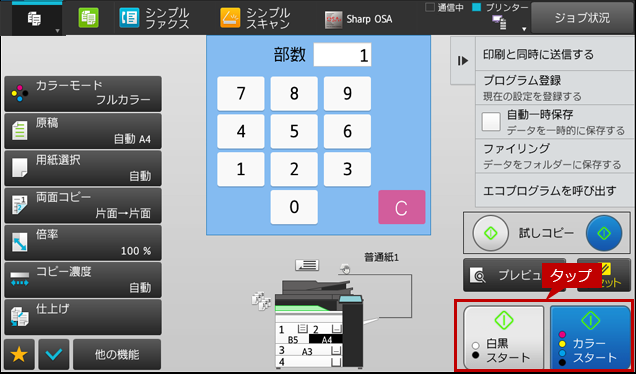636x374 pixels.
Task: Tap keypad number 0
Action: 294,207
